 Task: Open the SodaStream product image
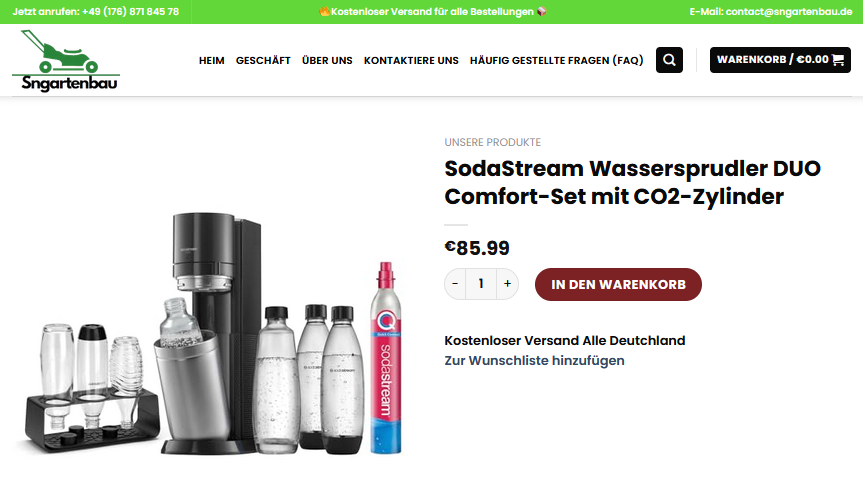point(215,333)
